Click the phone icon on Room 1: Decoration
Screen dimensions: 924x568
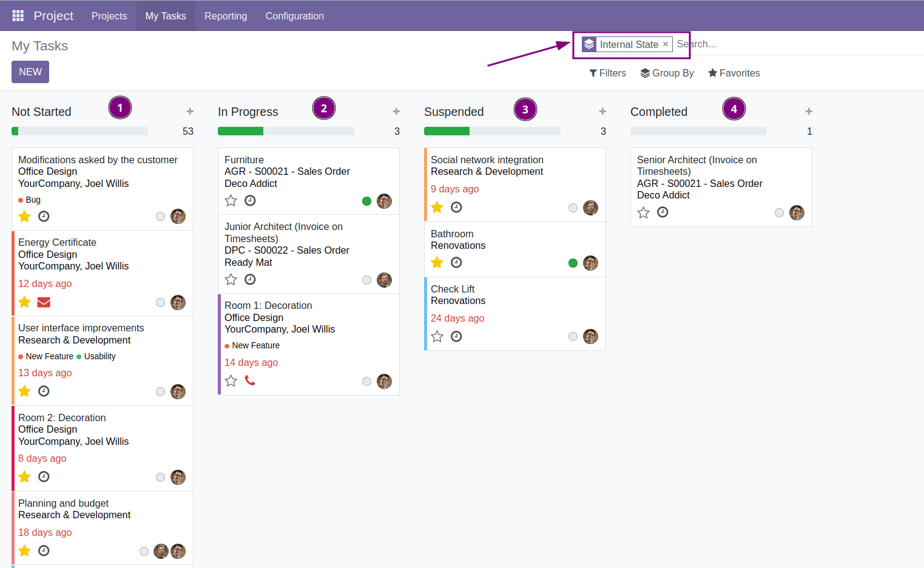click(x=251, y=380)
